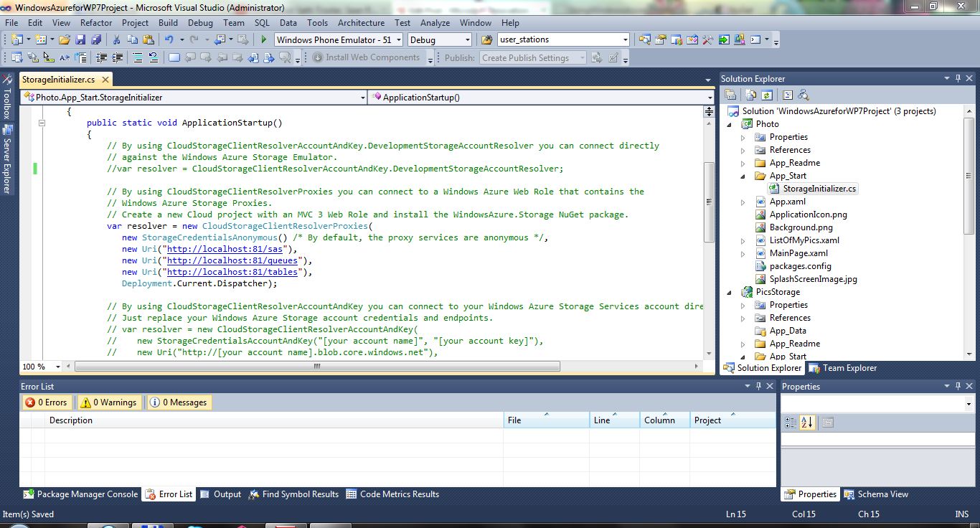Click the Decrease Indent icon

coord(101,57)
